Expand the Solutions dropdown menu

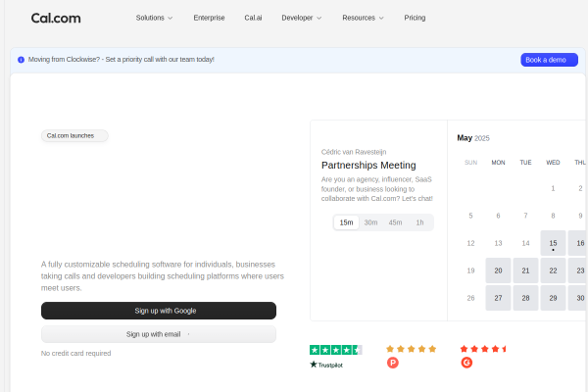[x=154, y=18]
